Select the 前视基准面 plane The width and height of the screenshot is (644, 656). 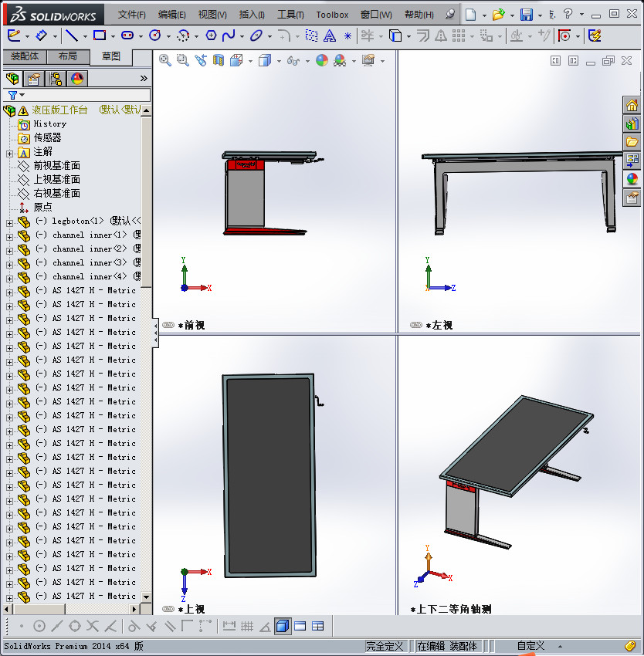[57, 166]
